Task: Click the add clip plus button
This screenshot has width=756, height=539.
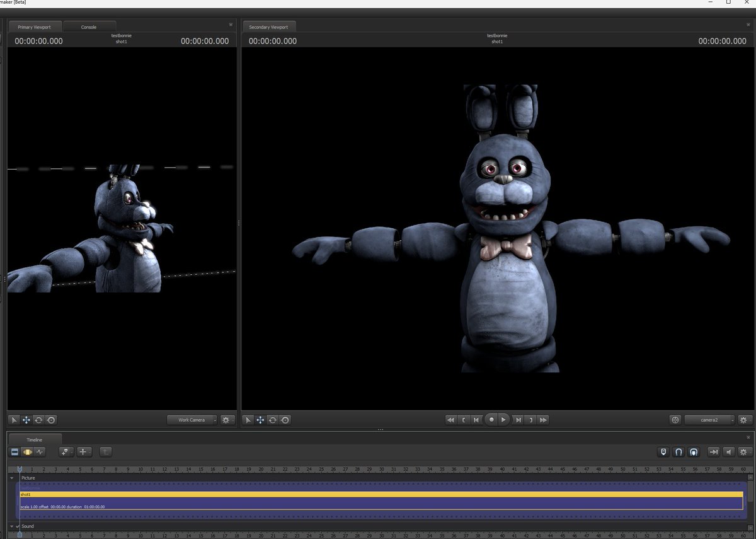Action: pyautogui.click(x=85, y=451)
